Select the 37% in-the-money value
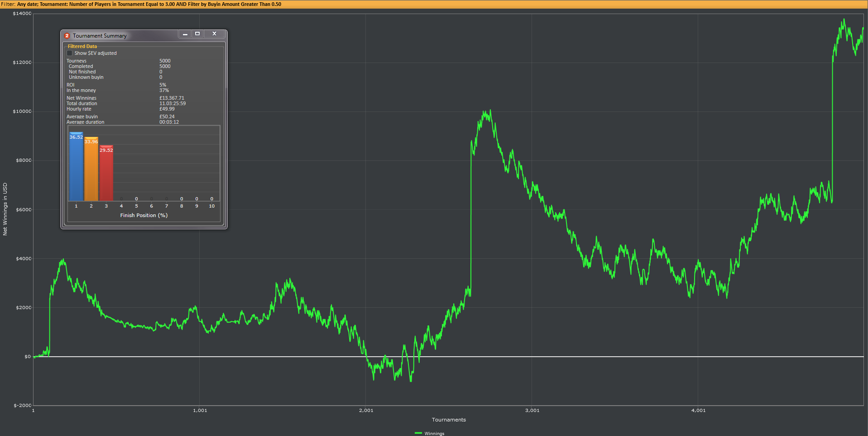The height and width of the screenshot is (436, 868). [x=164, y=90]
